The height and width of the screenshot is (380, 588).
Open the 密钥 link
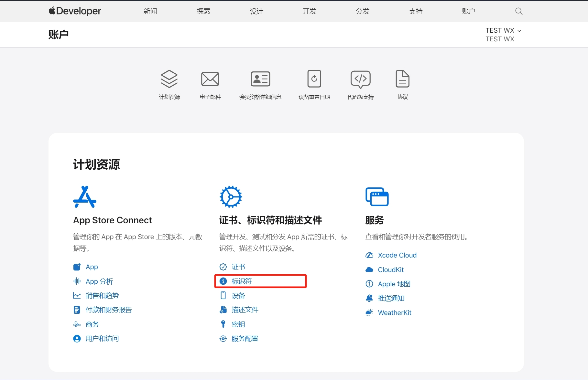coord(238,324)
